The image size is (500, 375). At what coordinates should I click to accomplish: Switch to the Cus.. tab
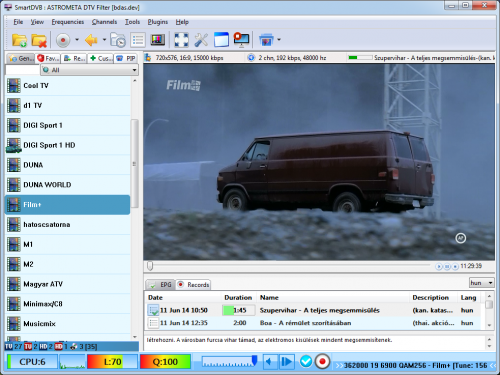coord(101,58)
